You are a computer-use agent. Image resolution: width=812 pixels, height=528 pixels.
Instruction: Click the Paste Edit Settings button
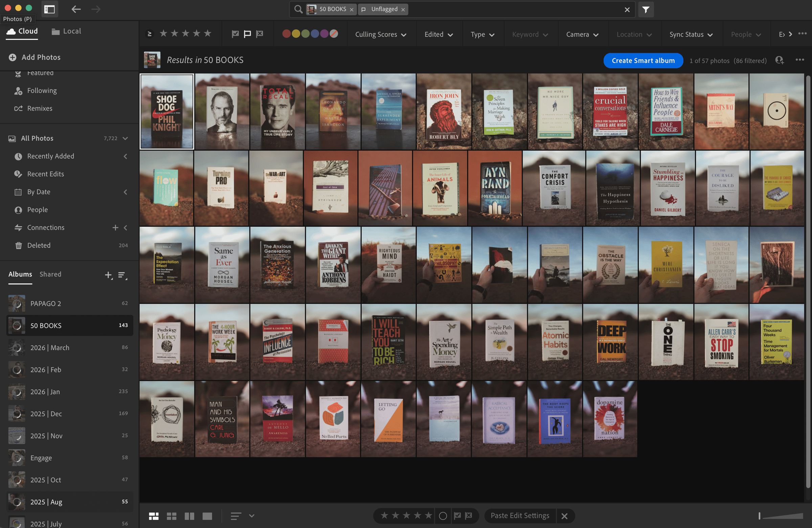(x=520, y=515)
